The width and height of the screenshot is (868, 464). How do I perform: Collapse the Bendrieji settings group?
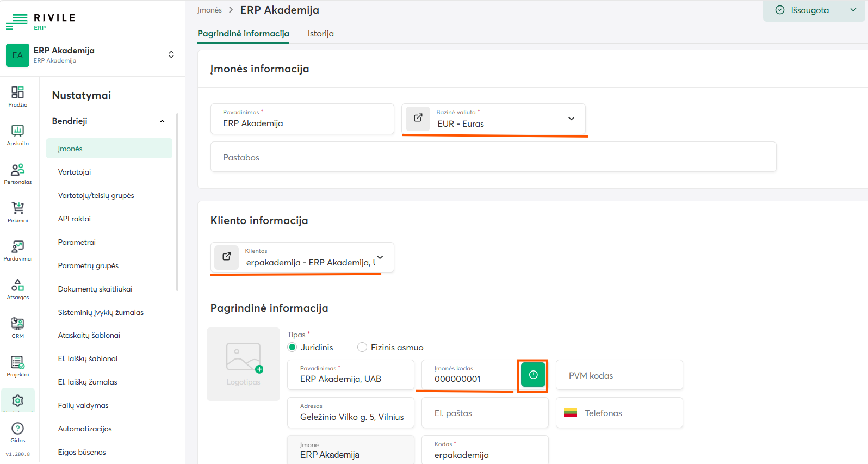click(x=162, y=121)
